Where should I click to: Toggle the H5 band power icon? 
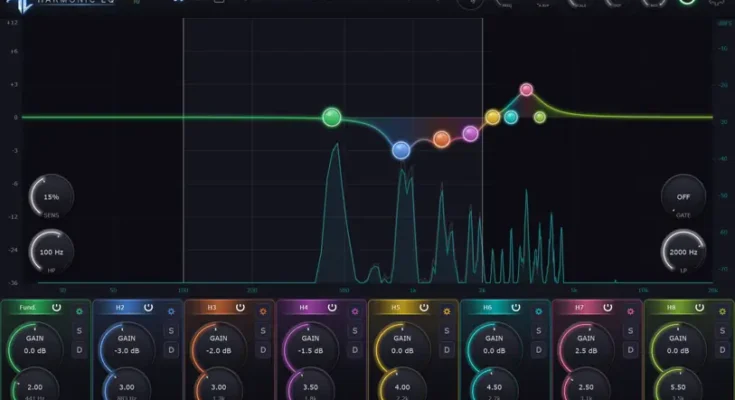424,308
